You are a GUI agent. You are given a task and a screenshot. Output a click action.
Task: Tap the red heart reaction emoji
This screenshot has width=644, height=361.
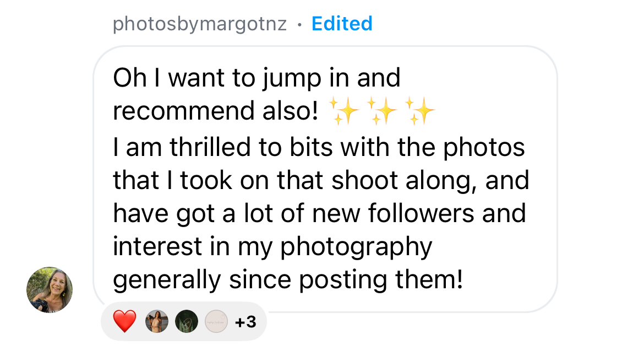[124, 321]
